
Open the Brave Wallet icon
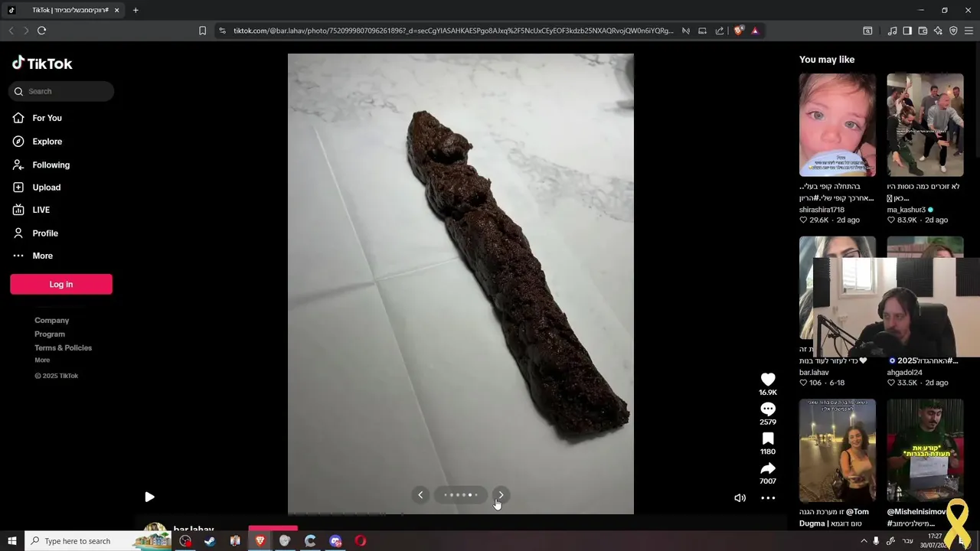point(923,31)
